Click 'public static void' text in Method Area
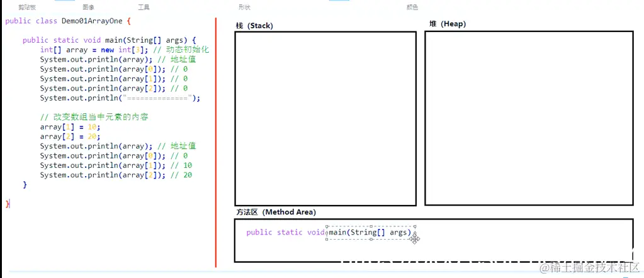The width and height of the screenshot is (644, 278). 285,233
